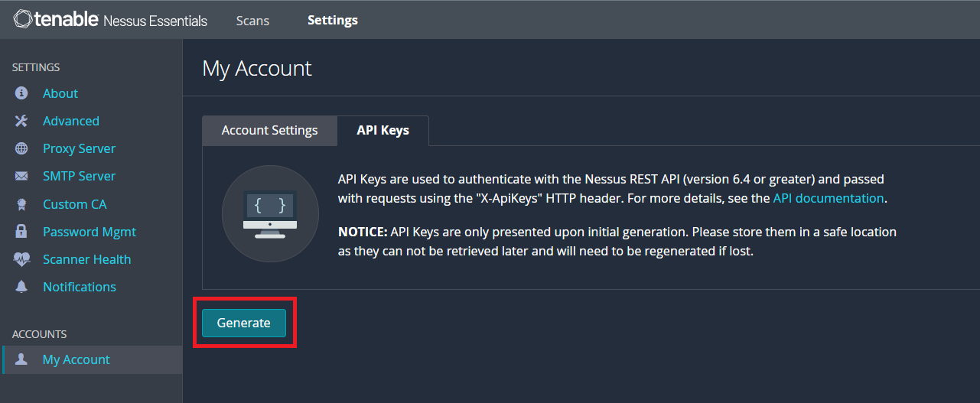The width and height of the screenshot is (980, 403).
Task: Open the API documentation link
Action: point(829,198)
